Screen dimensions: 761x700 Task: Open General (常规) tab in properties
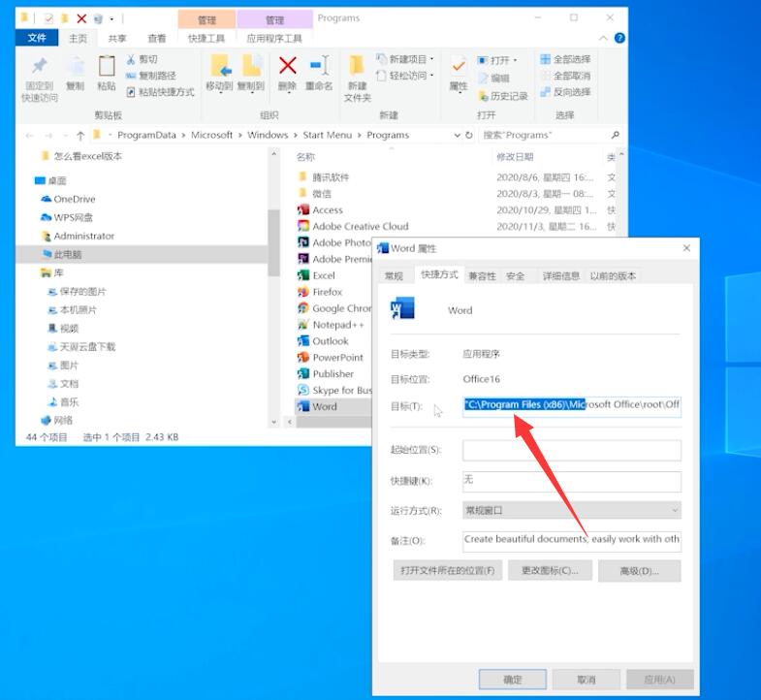(x=395, y=276)
